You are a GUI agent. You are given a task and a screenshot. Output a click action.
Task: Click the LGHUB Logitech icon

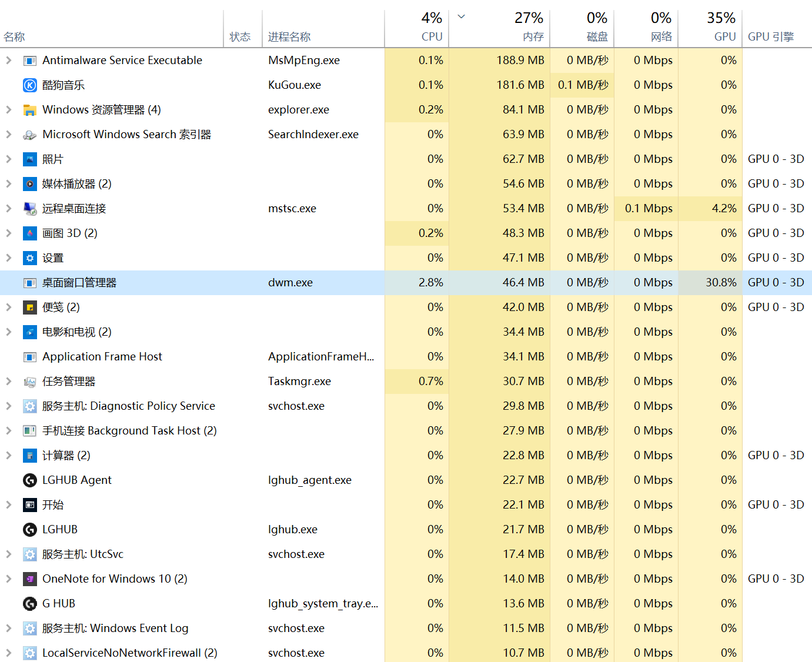[x=29, y=530]
